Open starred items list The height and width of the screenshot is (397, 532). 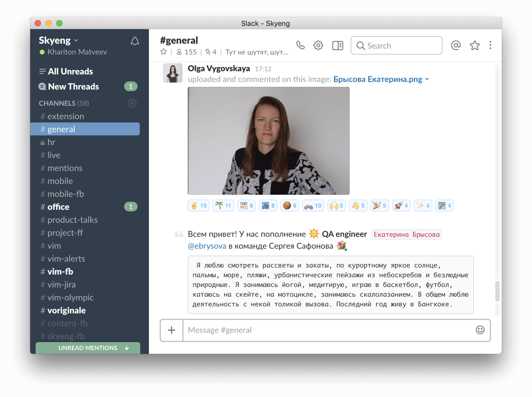click(475, 45)
